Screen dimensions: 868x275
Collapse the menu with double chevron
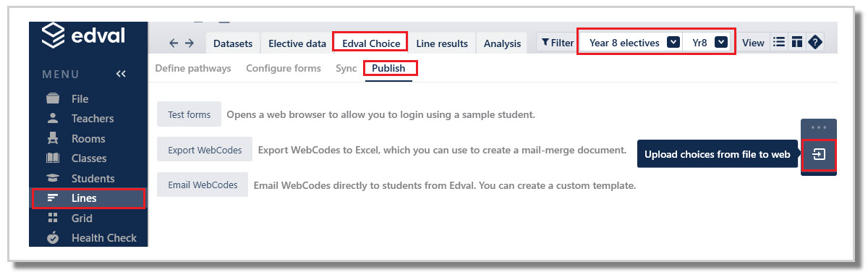(121, 74)
